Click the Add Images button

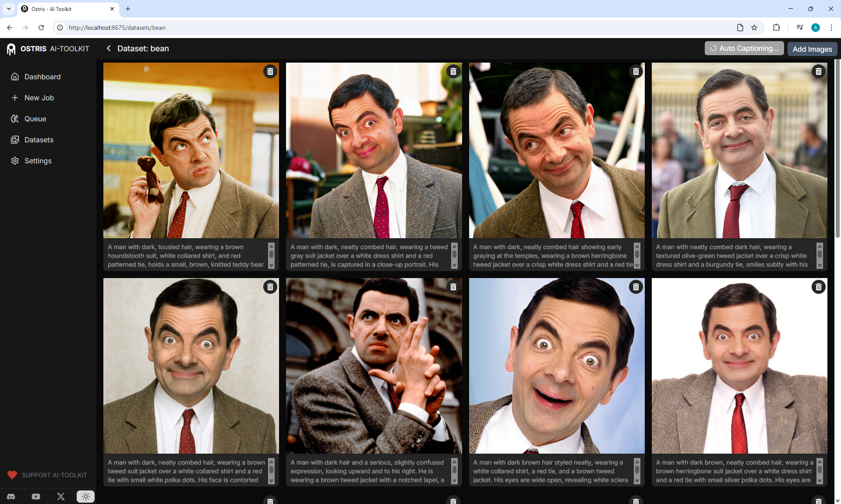coord(812,49)
